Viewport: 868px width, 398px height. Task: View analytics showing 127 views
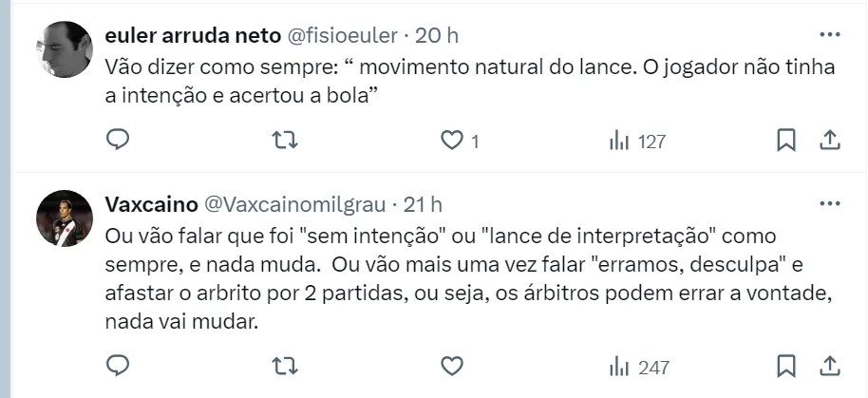point(636,141)
